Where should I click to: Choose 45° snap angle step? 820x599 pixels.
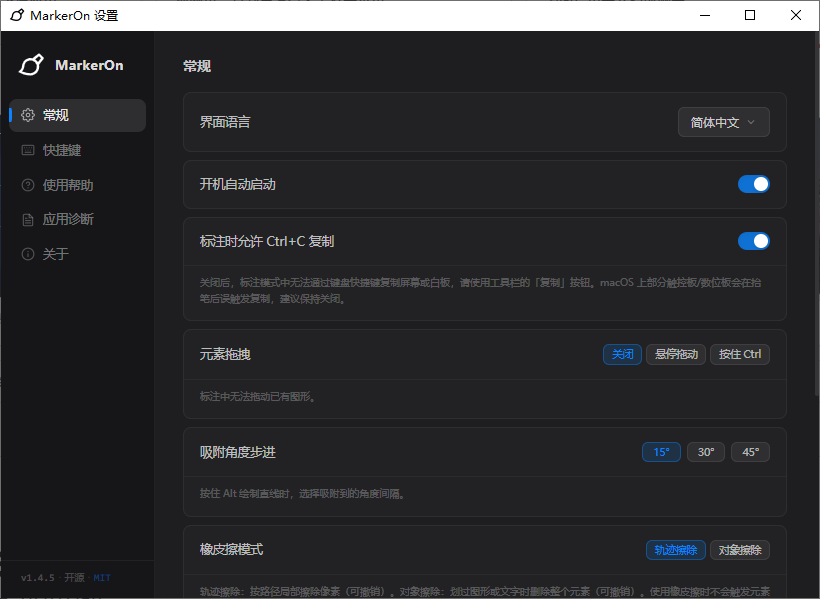pyautogui.click(x=750, y=452)
